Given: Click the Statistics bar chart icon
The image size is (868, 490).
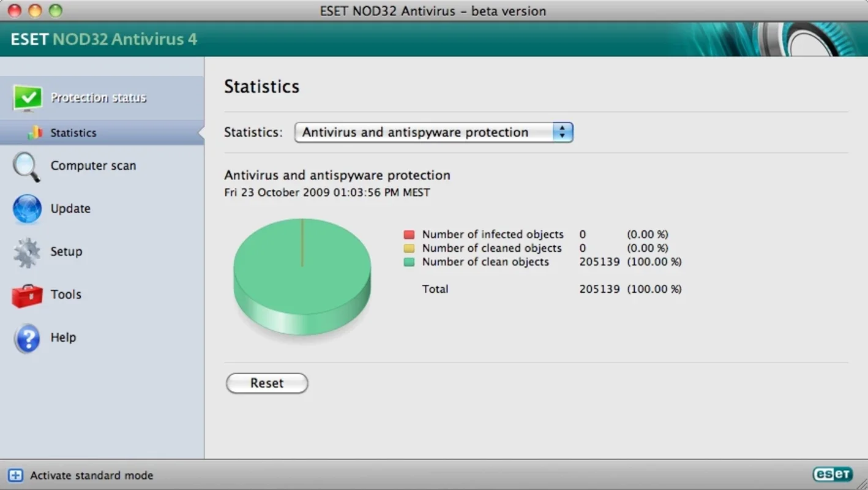Looking at the screenshot, I should [36, 132].
